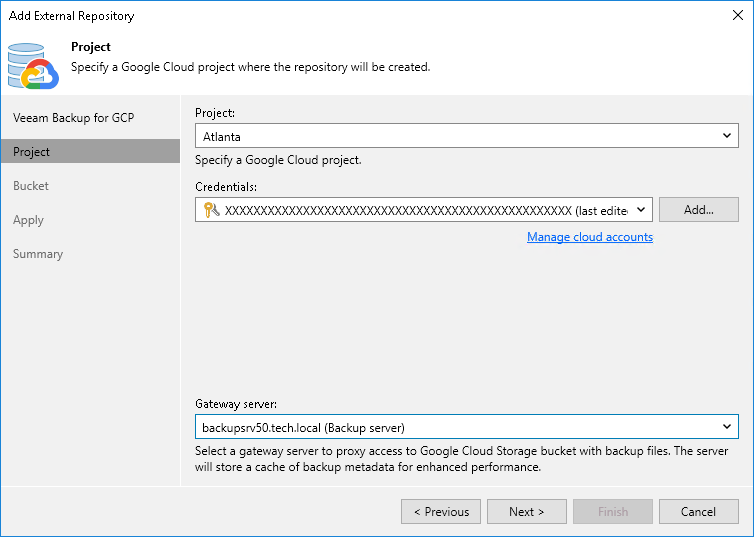754x537 pixels.
Task: Expand the Gateway server dropdown arrow
Action: 727,426
